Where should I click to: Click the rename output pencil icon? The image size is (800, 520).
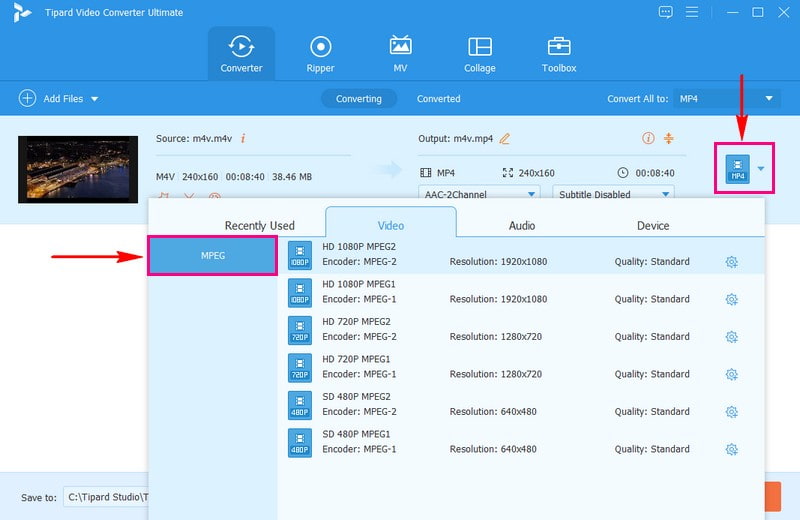505,138
